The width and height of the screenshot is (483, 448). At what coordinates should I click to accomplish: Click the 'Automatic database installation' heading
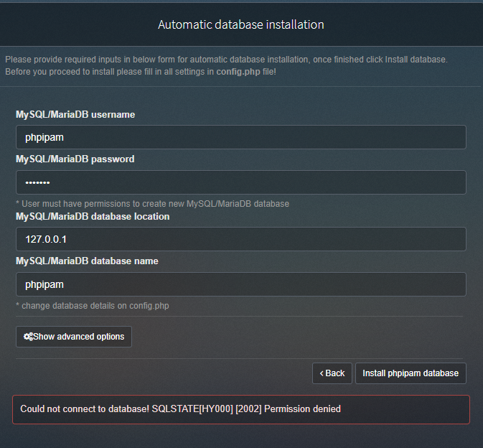[x=241, y=24]
